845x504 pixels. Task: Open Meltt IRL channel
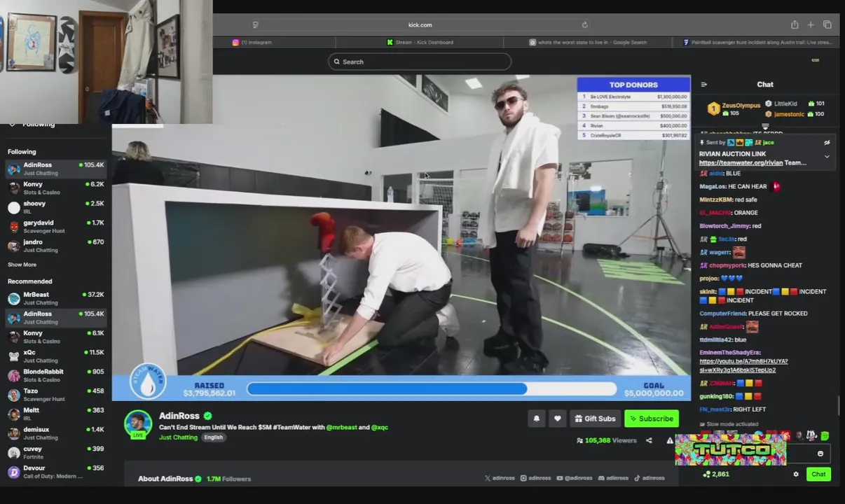coord(56,414)
